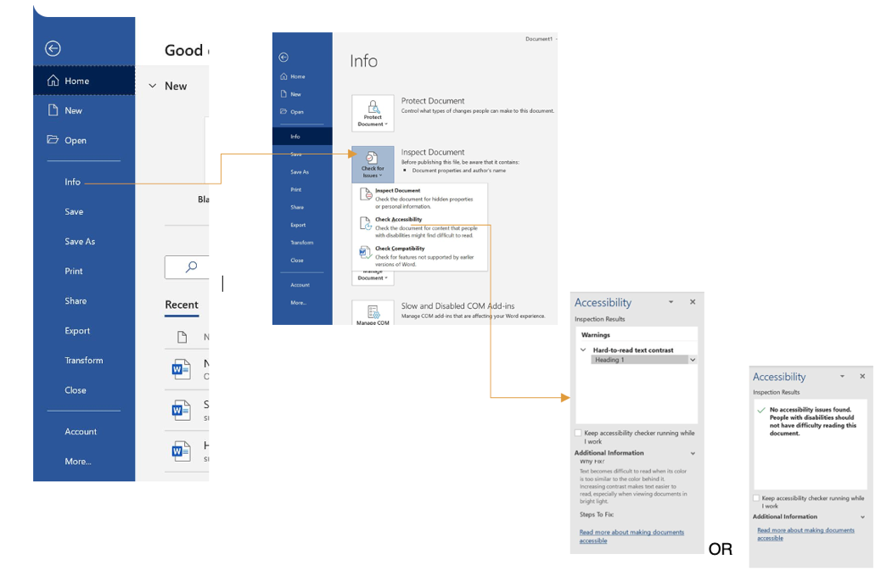The image size is (881, 588).
Task: Open the Heading 1 dropdown arrow
Action: (x=693, y=360)
